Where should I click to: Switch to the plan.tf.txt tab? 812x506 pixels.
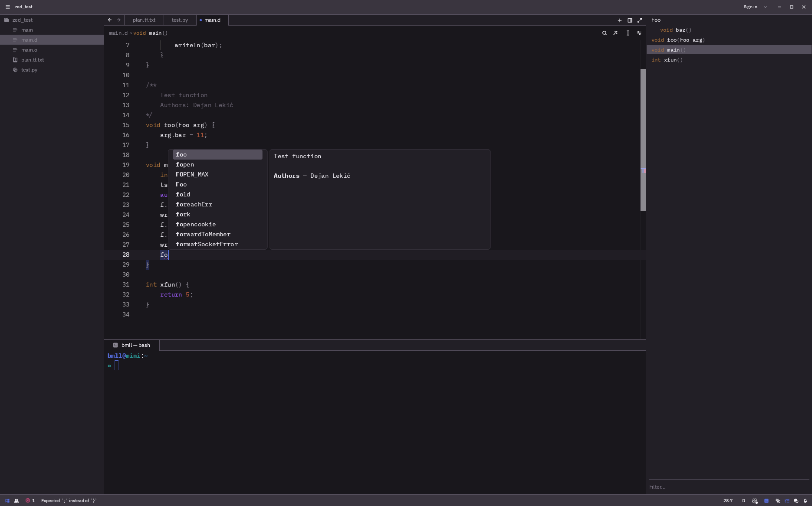coord(144,20)
